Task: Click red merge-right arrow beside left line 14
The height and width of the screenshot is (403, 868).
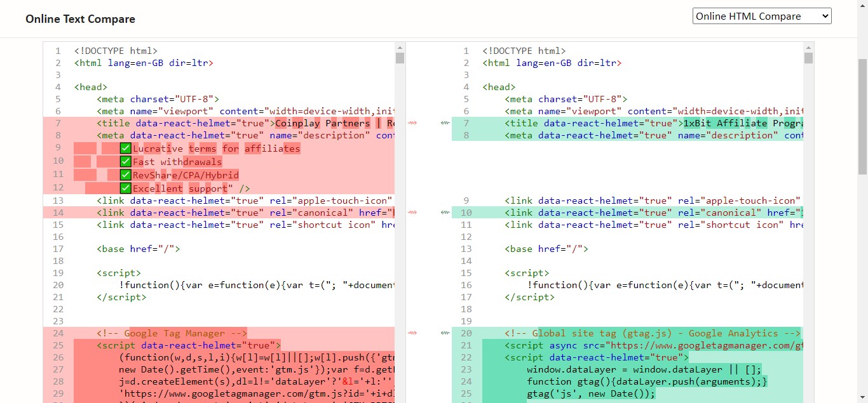Action: click(x=412, y=213)
